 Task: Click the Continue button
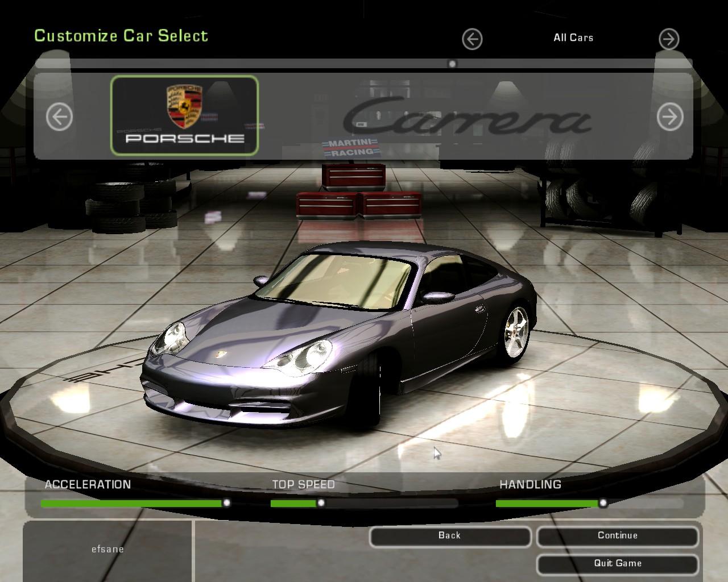tap(618, 536)
